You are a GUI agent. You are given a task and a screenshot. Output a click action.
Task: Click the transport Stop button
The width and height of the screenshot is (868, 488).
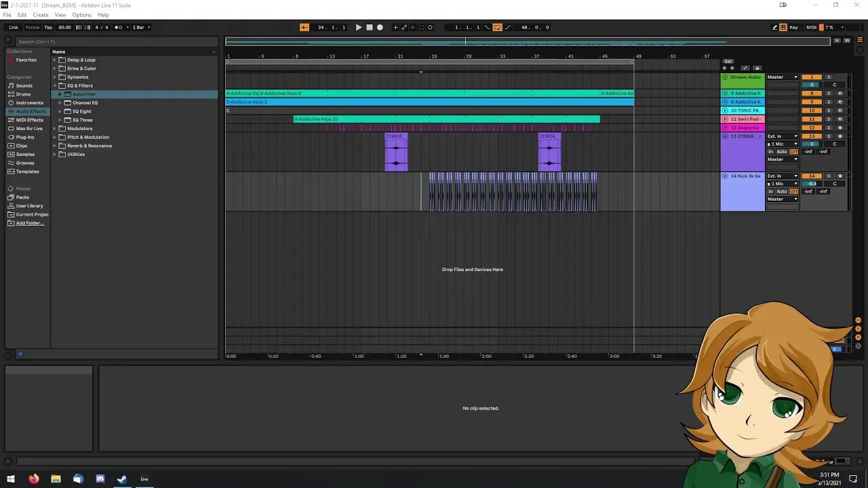369,27
